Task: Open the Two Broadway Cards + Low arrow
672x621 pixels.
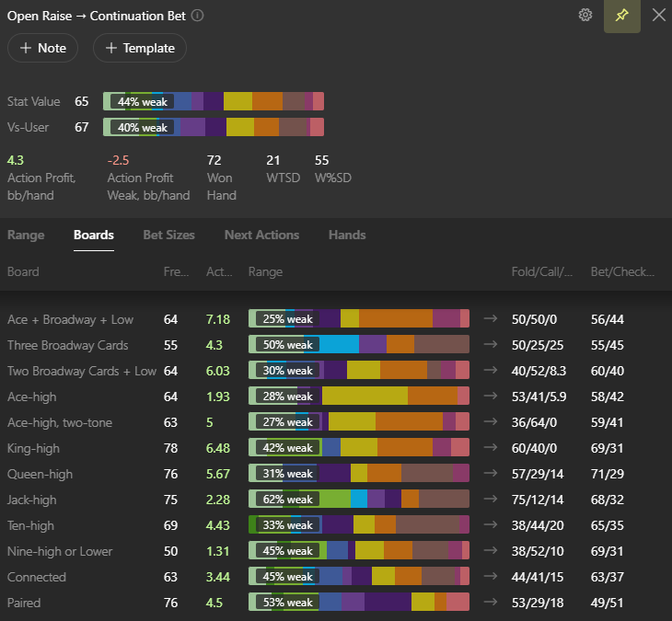Action: tap(491, 370)
